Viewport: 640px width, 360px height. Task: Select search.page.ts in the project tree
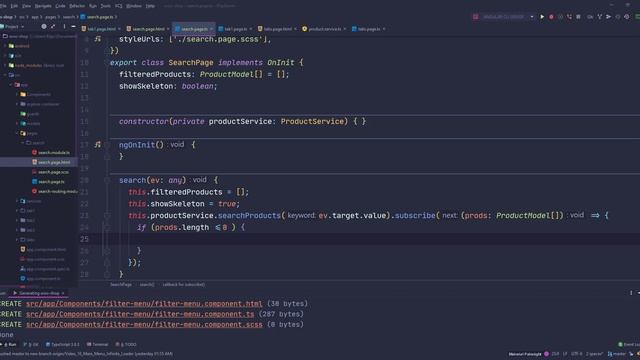click(48, 182)
